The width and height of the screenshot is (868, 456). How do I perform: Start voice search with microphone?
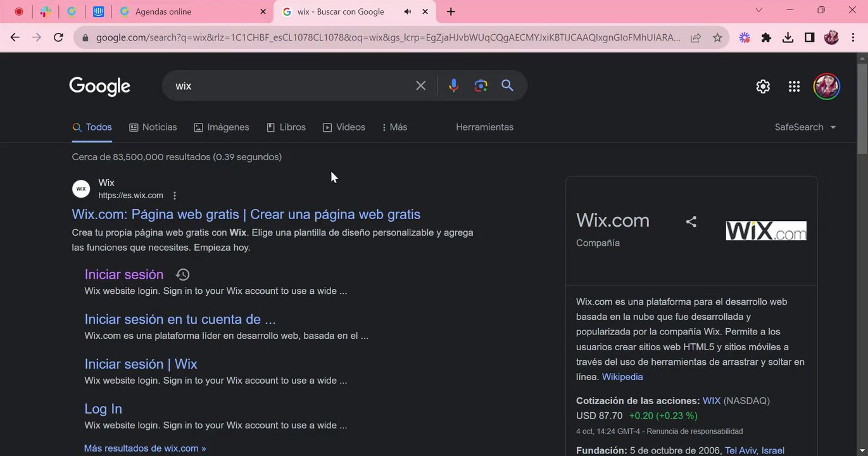tap(453, 85)
